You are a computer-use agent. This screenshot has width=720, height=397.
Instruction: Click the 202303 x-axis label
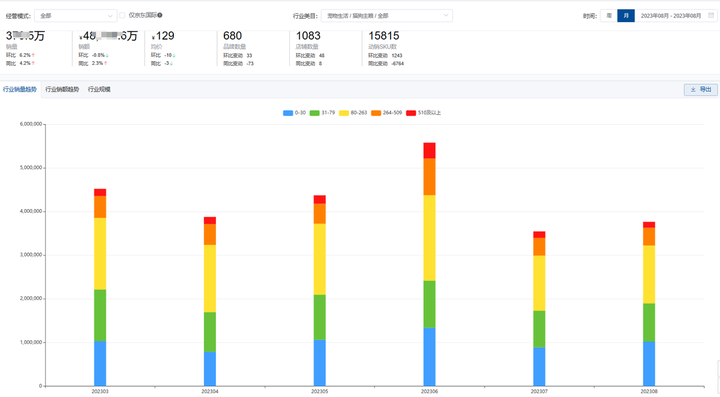[100, 391]
